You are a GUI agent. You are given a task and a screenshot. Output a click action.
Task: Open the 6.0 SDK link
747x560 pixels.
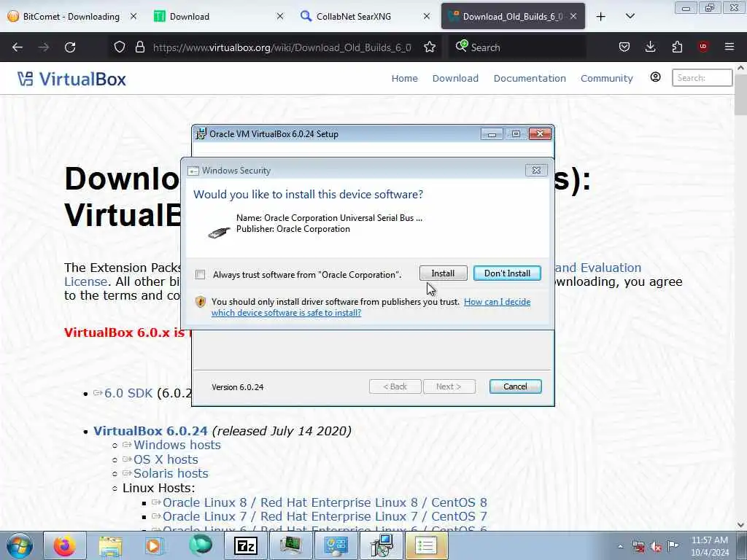(128, 393)
